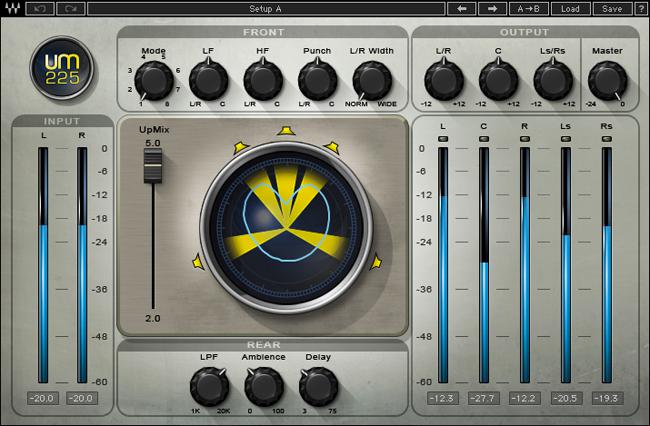Go to next preset with right arrow
Image resolution: width=650 pixels, height=426 pixels.
click(x=491, y=8)
